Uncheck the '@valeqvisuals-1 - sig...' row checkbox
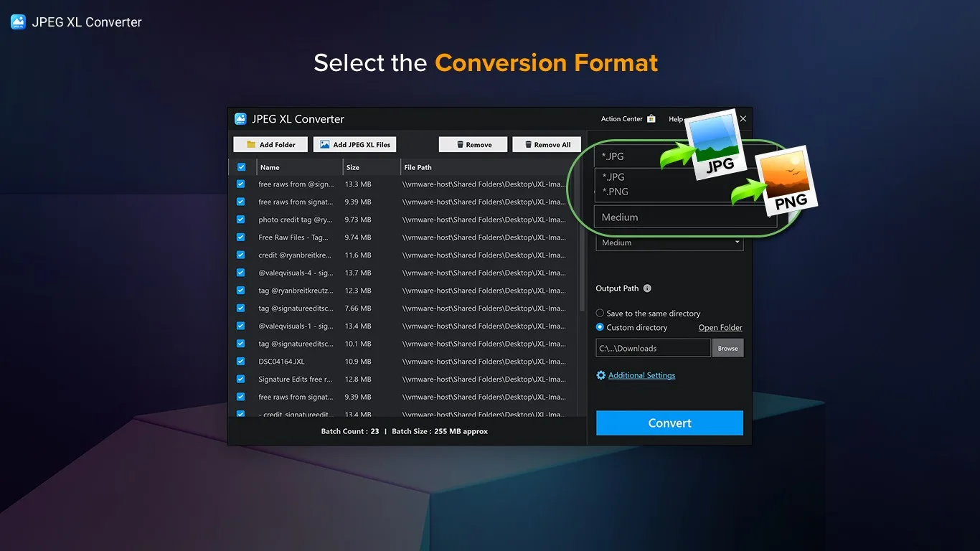Screen dimensions: 980x551 [241, 326]
